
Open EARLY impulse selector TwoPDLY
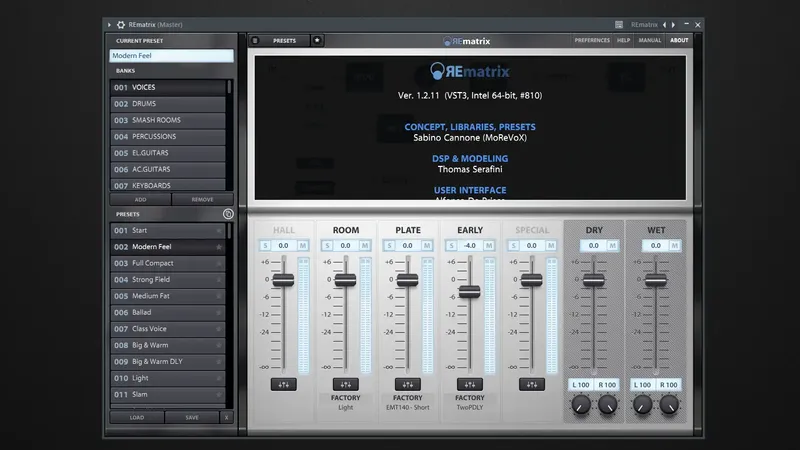(x=470, y=403)
